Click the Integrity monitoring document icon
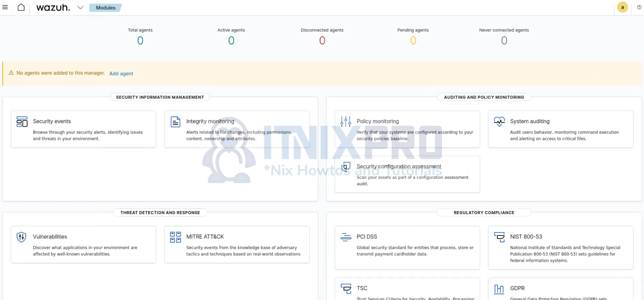 (x=175, y=121)
